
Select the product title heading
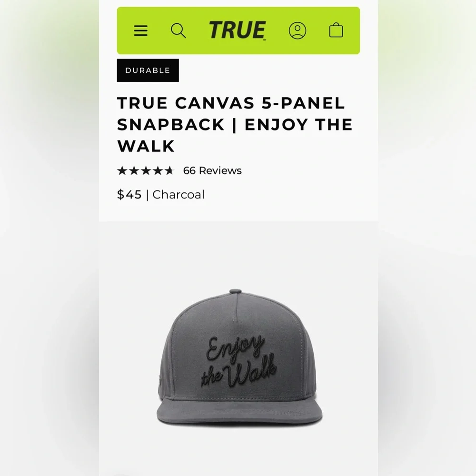click(235, 124)
